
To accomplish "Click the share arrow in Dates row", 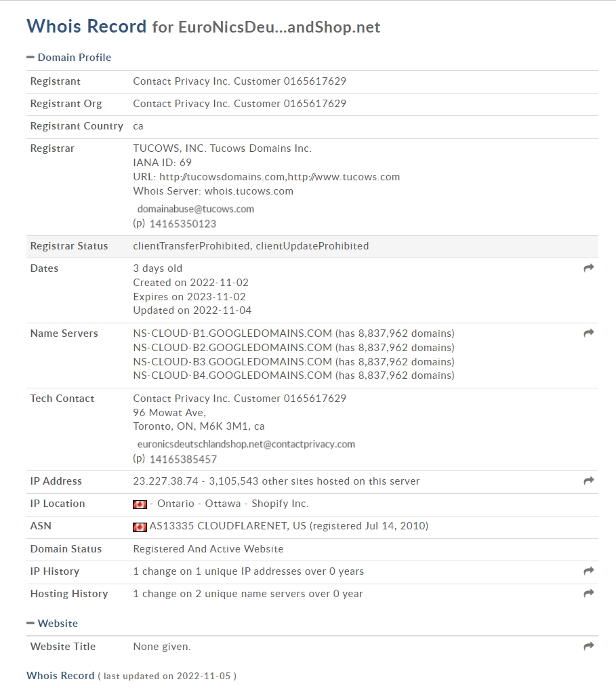I will tap(589, 268).
